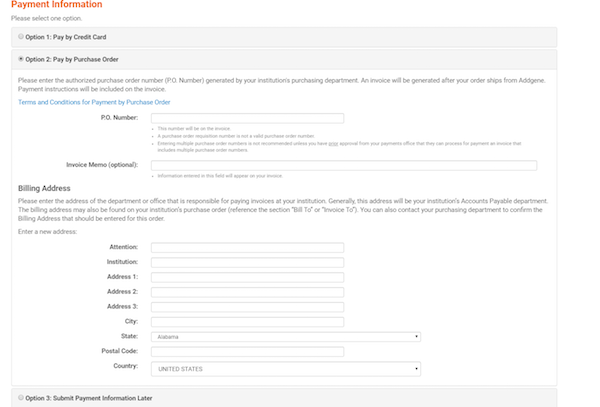Open the Country dropdown showing United States
This screenshot has width=600, height=407.
coord(286,369)
